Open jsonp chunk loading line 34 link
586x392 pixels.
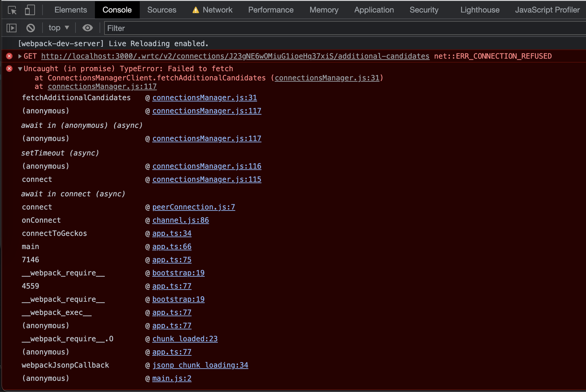click(200, 365)
